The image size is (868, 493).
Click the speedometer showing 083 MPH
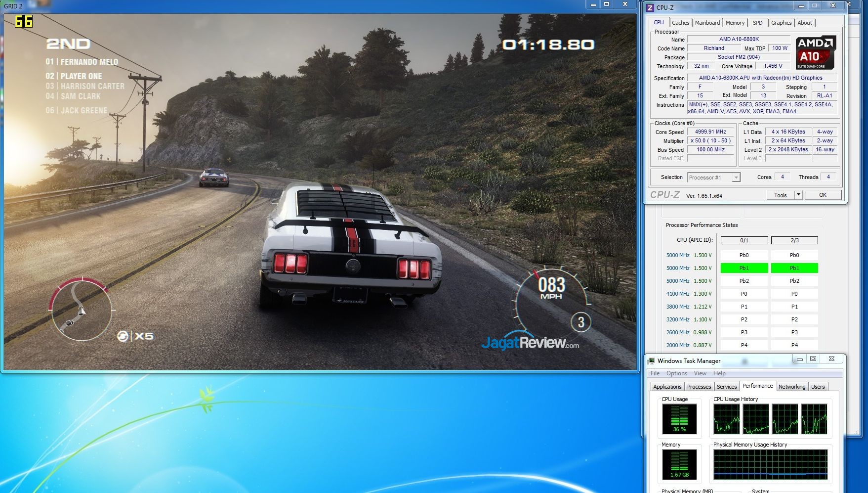pos(551,296)
